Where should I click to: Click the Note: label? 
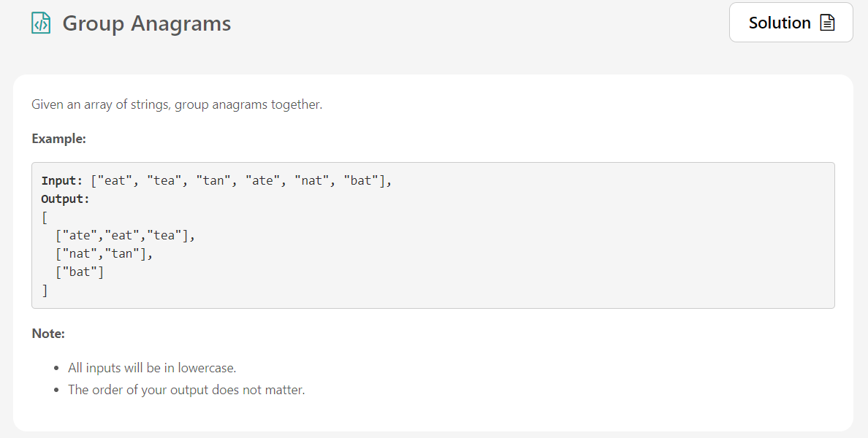[48, 334]
